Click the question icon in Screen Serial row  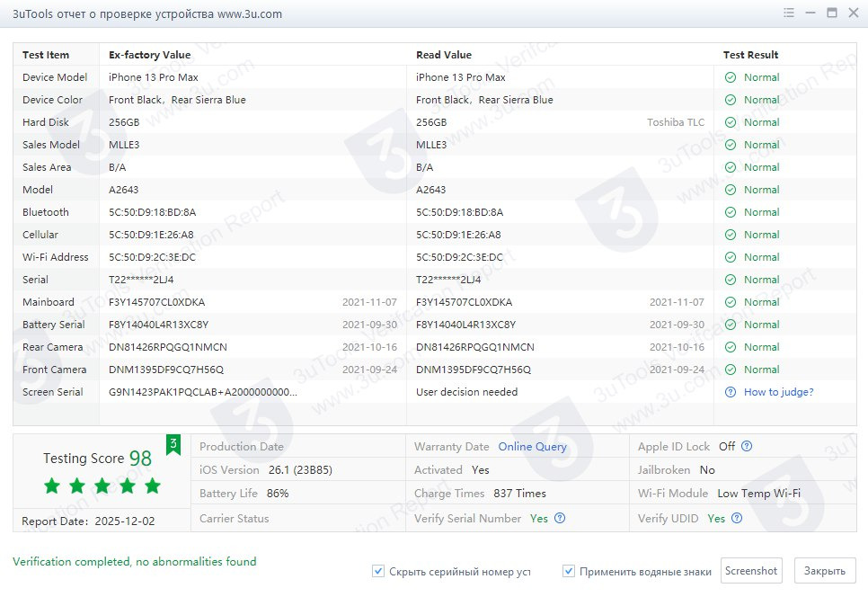point(731,392)
